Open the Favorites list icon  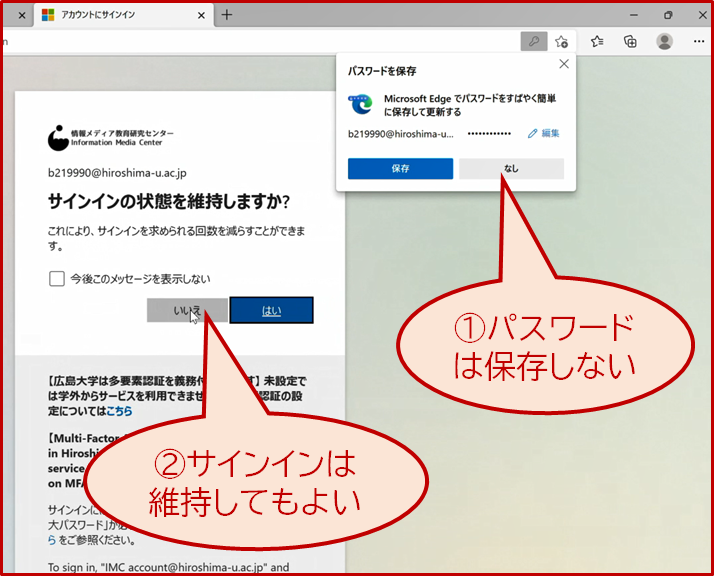pos(597,41)
